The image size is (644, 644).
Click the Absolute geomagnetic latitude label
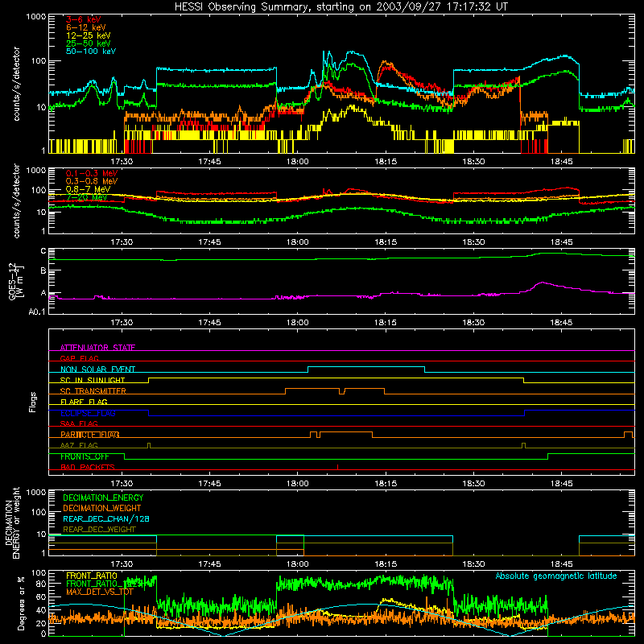point(556,576)
